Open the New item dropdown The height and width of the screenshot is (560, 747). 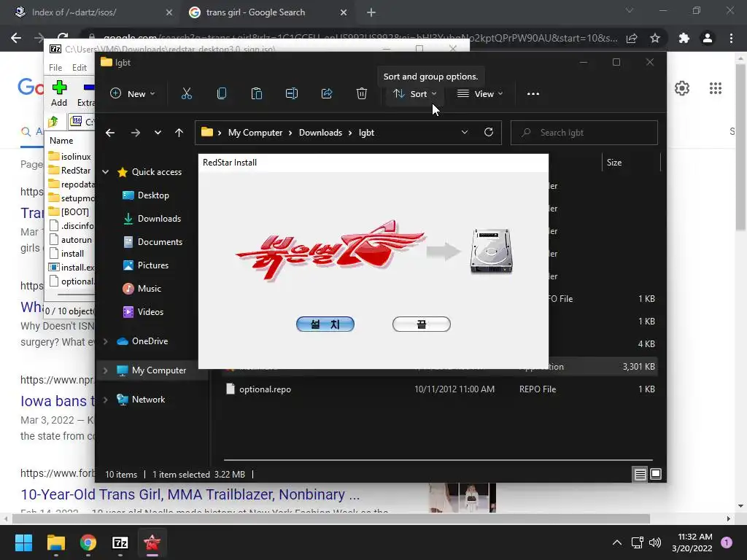point(133,94)
